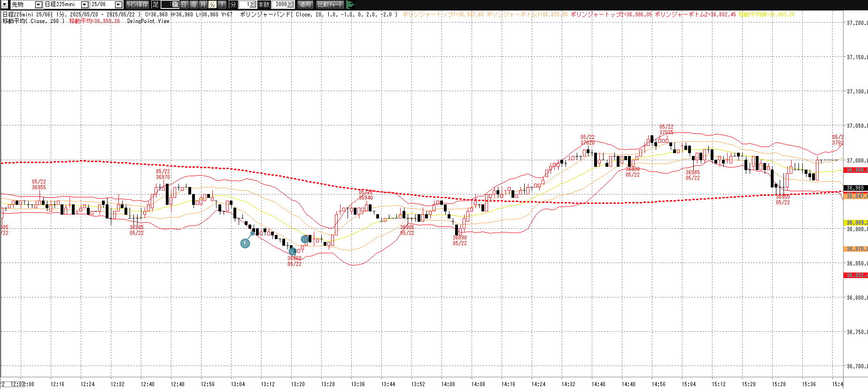Screen dimensions: 868x389
Task: Open the leftmost toolbar arrow menu
Action: click(5, 4)
